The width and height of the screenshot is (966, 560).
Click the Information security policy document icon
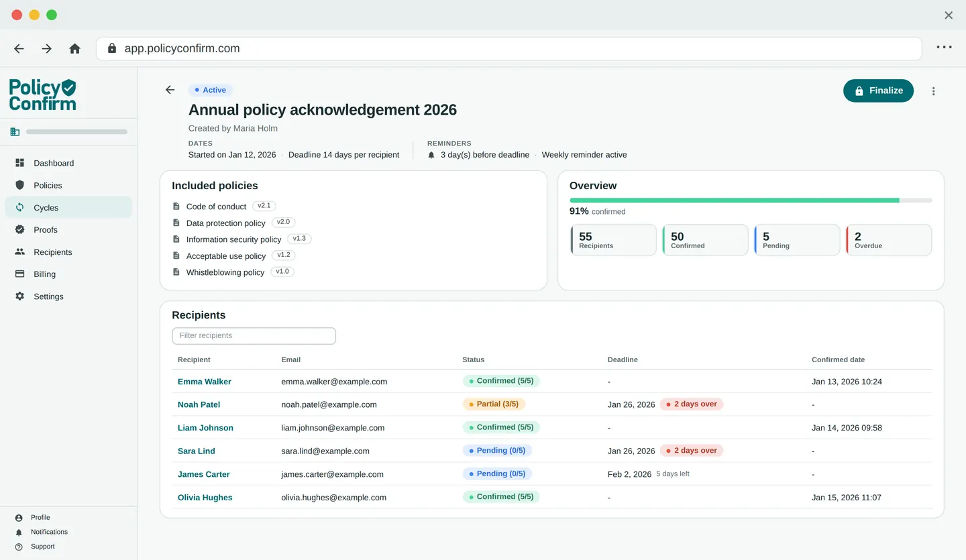[176, 239]
